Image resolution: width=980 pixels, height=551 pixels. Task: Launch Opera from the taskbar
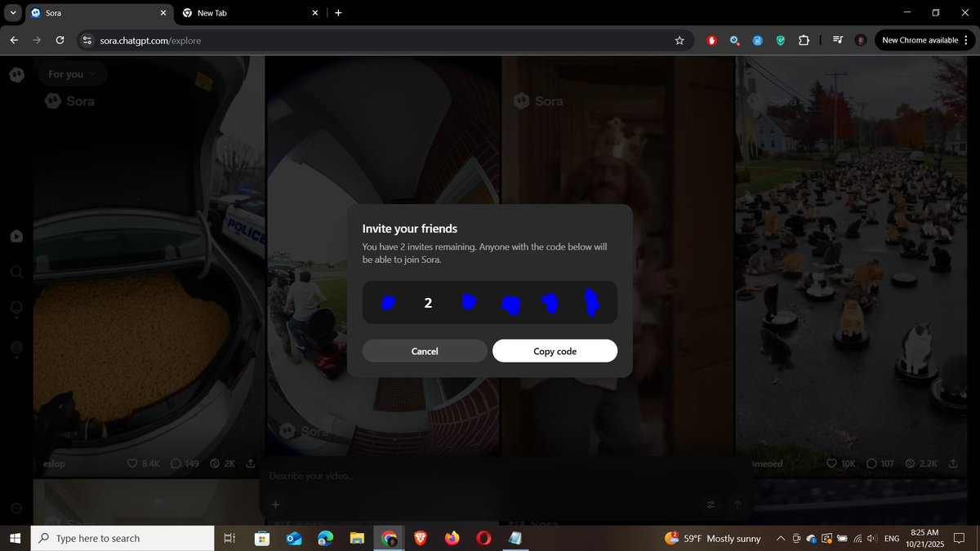483,538
